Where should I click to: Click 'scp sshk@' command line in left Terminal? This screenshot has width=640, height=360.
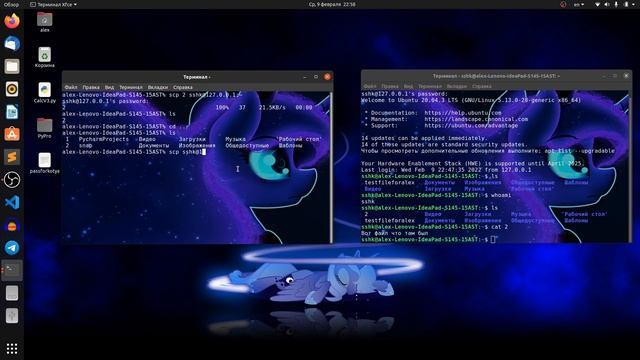[133, 152]
